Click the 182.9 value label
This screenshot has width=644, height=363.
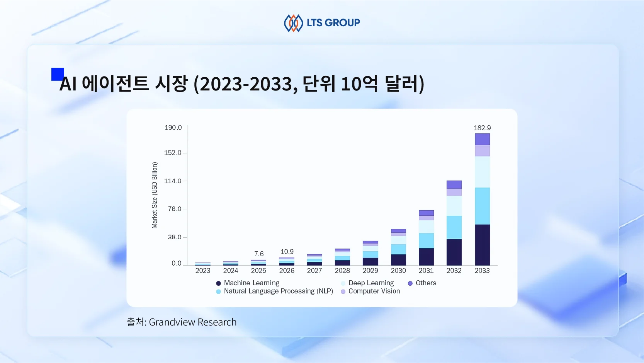click(482, 128)
